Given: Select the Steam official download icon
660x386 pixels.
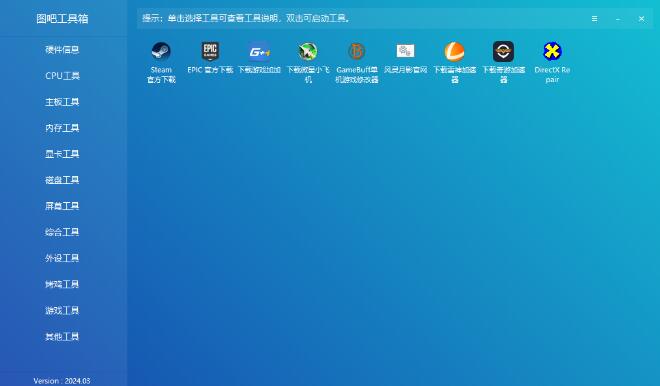Looking at the screenshot, I should click(x=161, y=51).
